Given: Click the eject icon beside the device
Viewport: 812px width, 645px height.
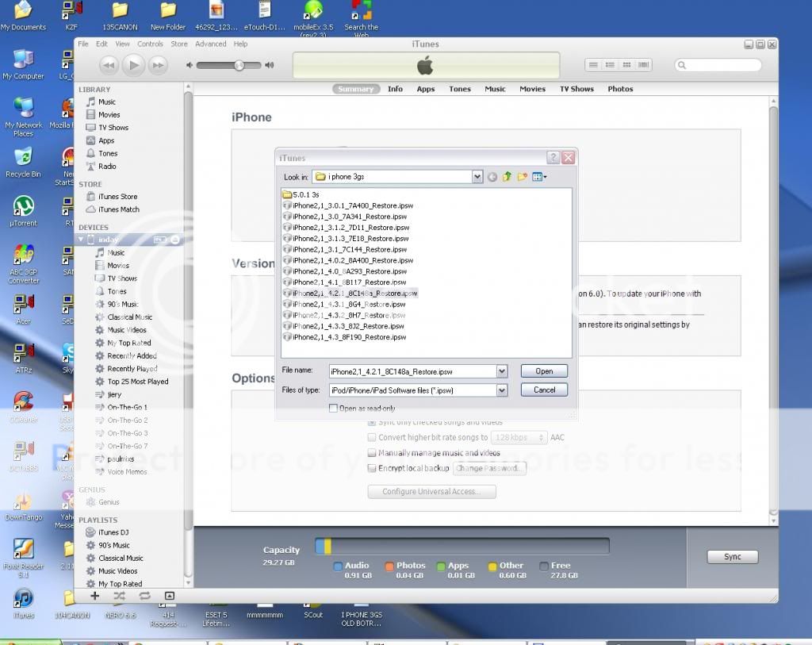Looking at the screenshot, I should 175,240.
